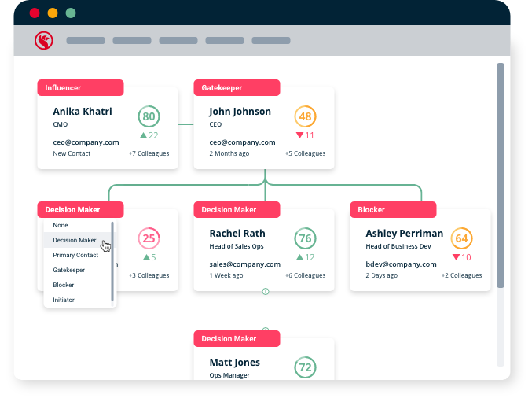Click the red down trend 10 indicator
The width and height of the screenshot is (532, 402).
tap(461, 257)
